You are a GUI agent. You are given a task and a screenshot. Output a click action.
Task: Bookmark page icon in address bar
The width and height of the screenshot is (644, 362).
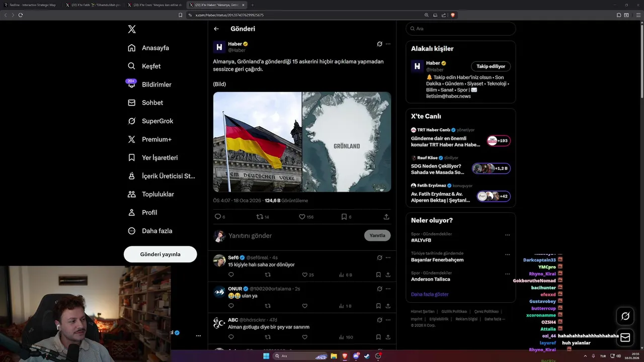tap(181, 15)
